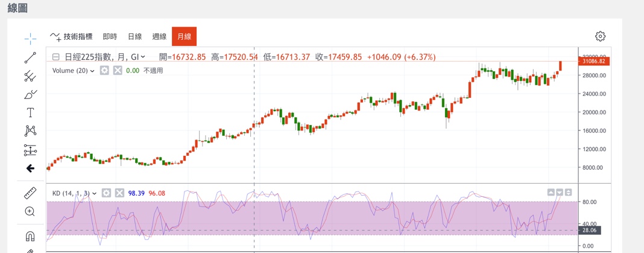Click the 31086.82 current price label
The height and width of the screenshot is (253, 644).
[594, 62]
